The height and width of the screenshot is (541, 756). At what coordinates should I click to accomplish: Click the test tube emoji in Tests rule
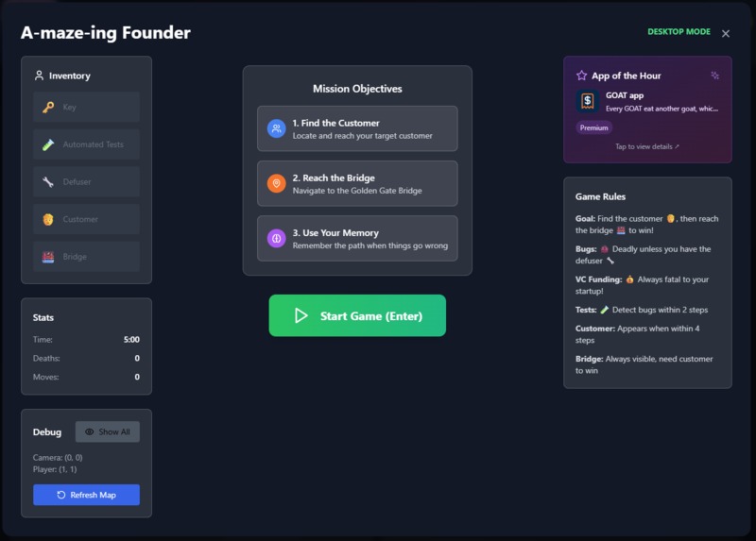pyautogui.click(x=605, y=310)
